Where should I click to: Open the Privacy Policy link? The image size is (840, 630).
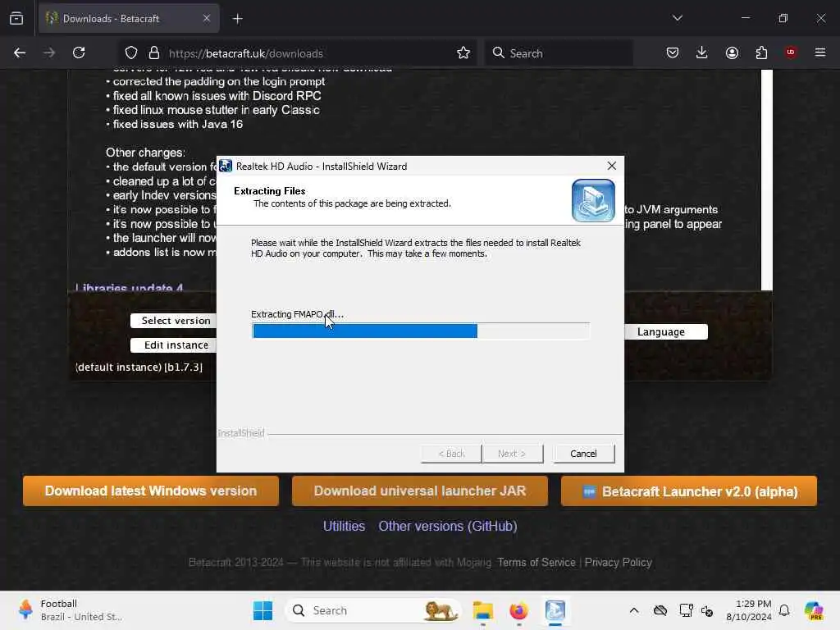(619, 563)
